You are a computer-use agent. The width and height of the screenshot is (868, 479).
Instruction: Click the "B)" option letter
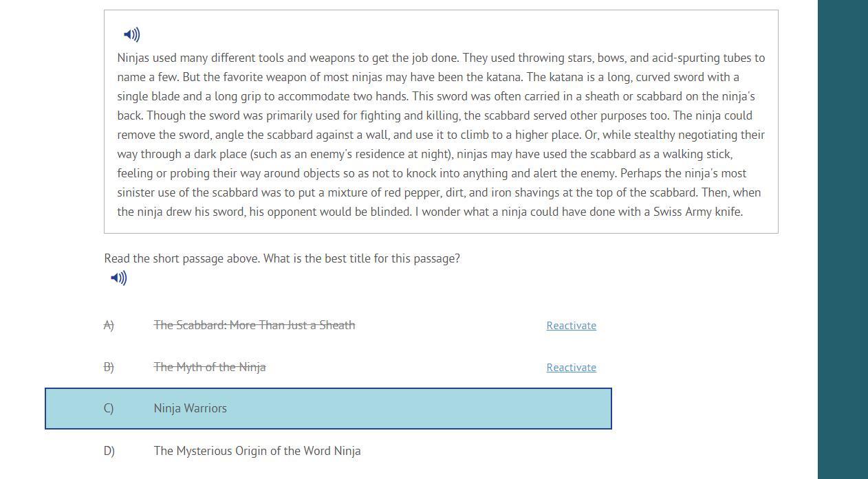[109, 367]
